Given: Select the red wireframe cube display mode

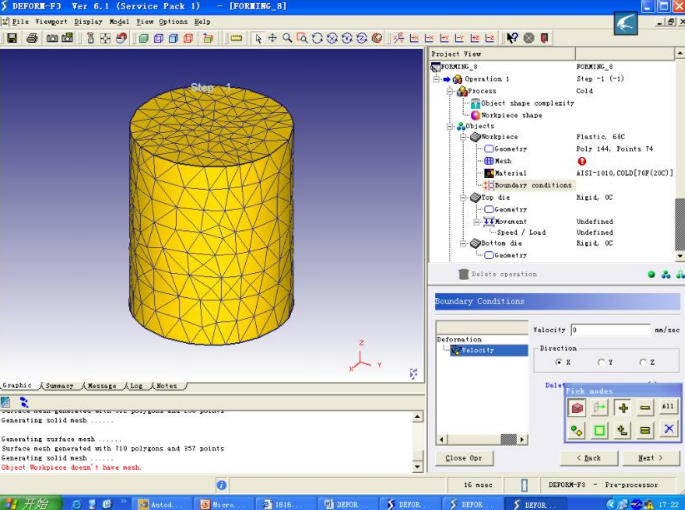Looking at the screenshot, I should pyautogui.click(x=188, y=38).
